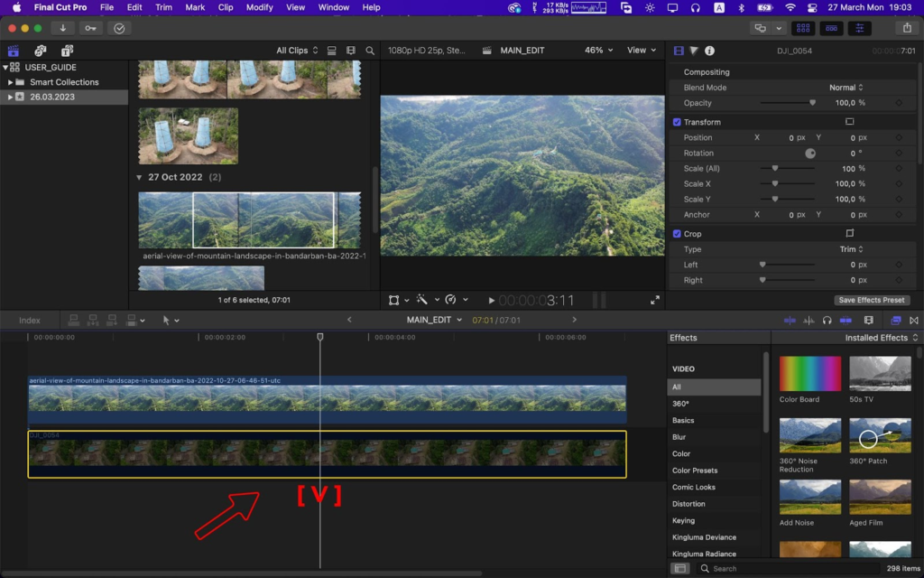
Task: Toggle the Crop checkbox
Action: click(x=677, y=234)
